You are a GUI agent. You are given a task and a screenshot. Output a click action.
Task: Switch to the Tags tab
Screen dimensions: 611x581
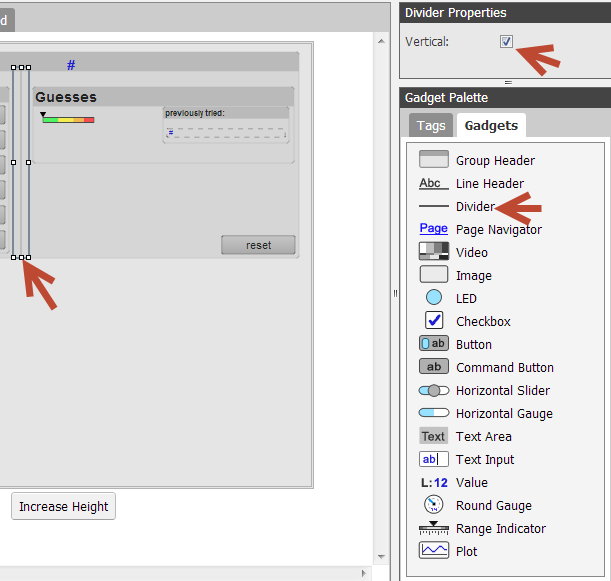point(431,125)
